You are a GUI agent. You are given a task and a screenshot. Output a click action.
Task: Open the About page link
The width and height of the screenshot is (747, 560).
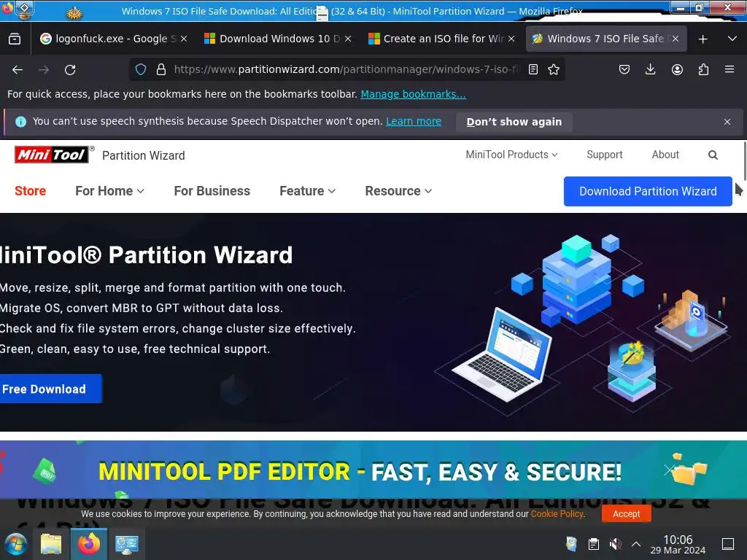pyautogui.click(x=665, y=155)
